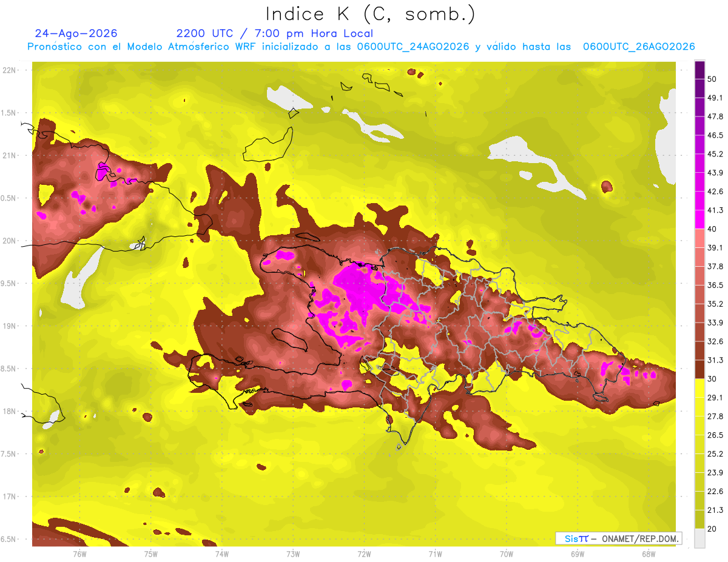728x562 pixels.
Task: Click the "0.5N" latitude tick label
Action: [9, 198]
